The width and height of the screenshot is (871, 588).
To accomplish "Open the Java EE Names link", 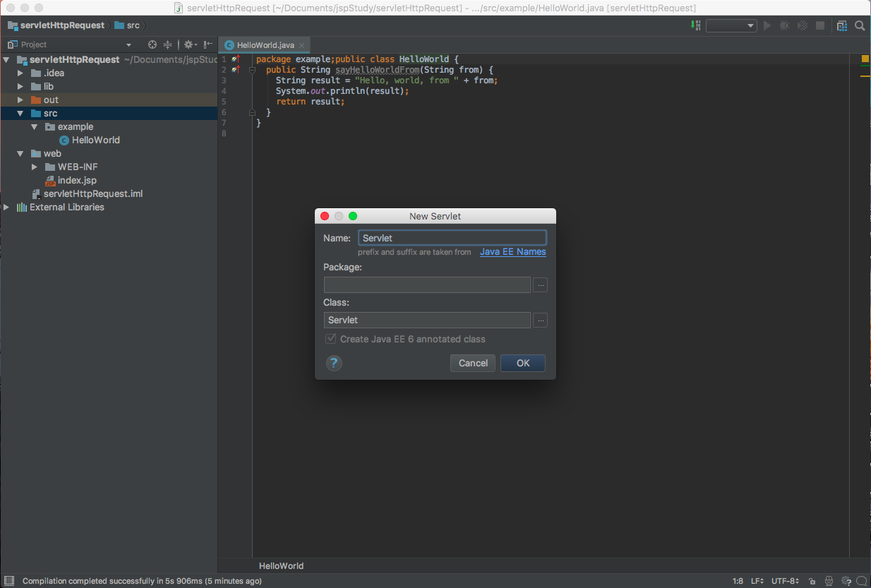I will coord(513,252).
